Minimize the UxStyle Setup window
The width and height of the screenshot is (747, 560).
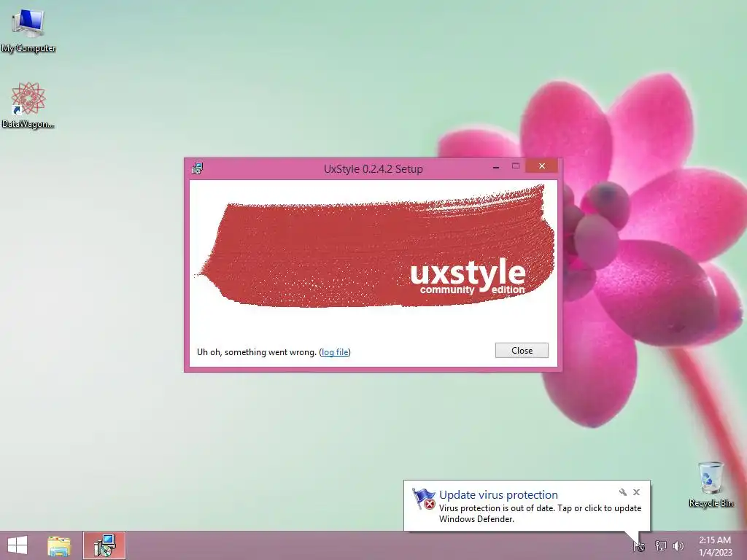pos(496,167)
